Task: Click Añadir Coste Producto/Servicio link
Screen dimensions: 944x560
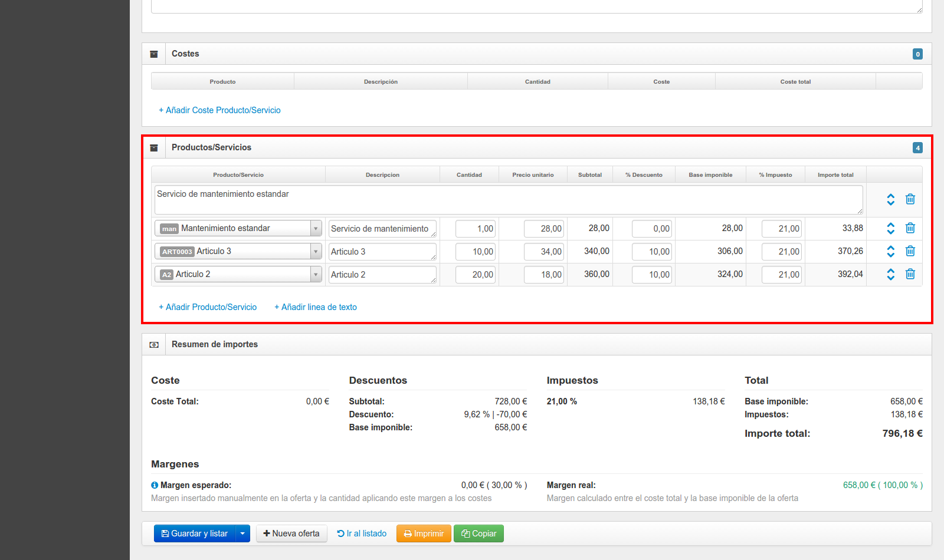Action: 219,110
